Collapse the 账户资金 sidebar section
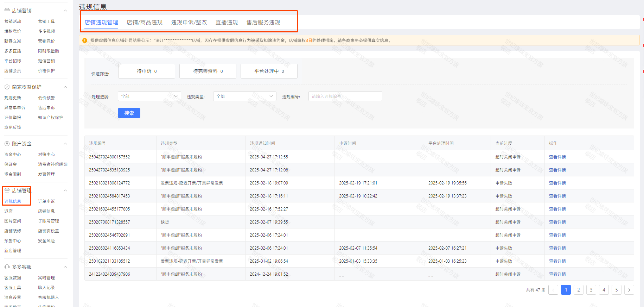The image size is (644, 307). [65, 144]
